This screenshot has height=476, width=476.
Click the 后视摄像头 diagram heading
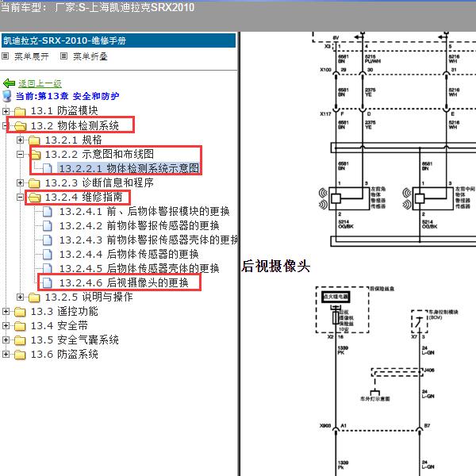pyautogui.click(x=275, y=267)
